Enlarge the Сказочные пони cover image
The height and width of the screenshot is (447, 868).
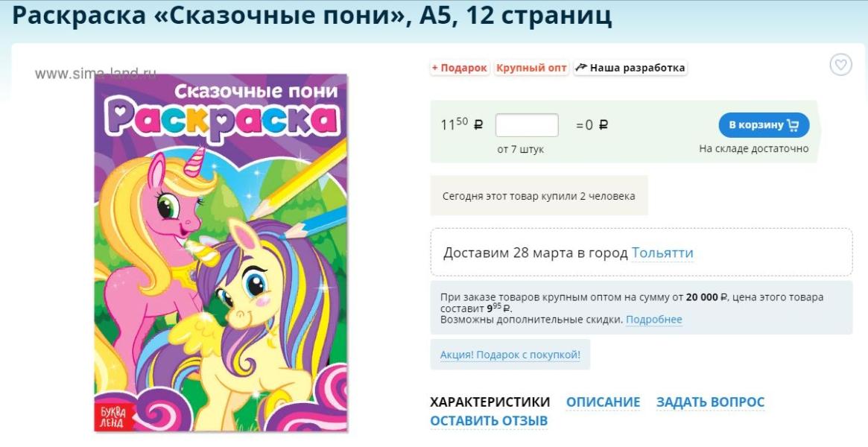221,253
